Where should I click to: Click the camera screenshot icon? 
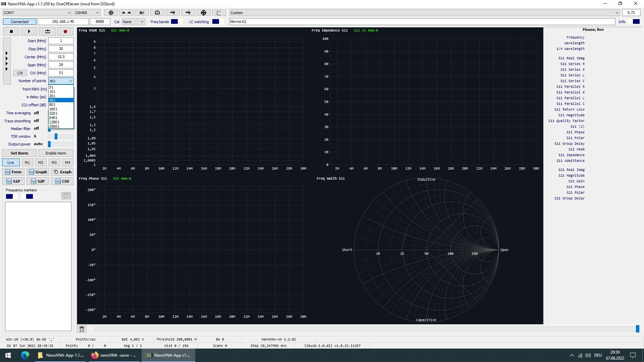pyautogui.click(x=157, y=13)
